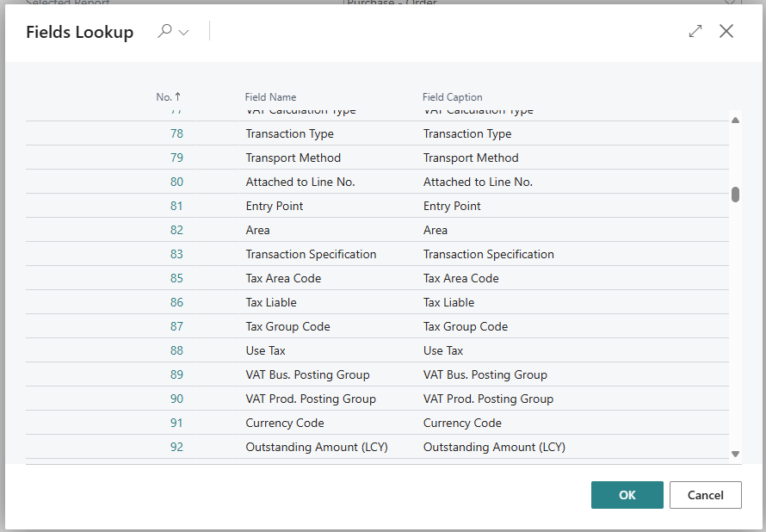The width and height of the screenshot is (766, 532).
Task: Select the Entry Point row
Action: pos(274,206)
